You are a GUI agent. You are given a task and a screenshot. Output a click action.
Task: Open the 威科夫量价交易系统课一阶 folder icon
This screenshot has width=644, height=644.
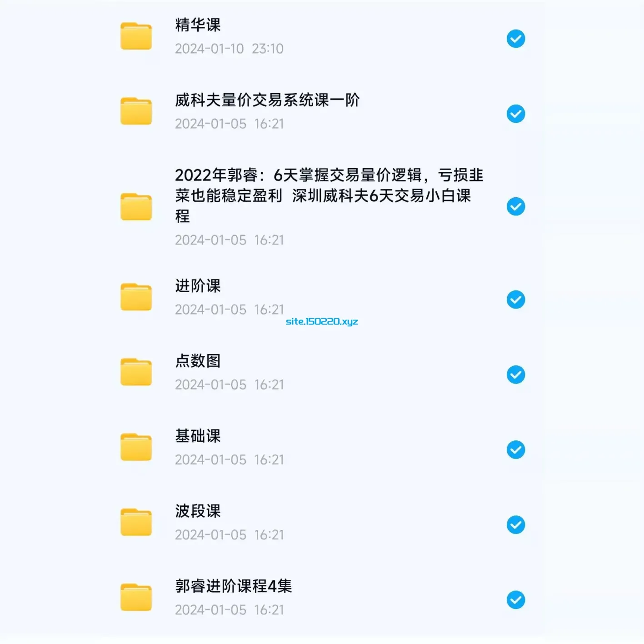(x=136, y=111)
